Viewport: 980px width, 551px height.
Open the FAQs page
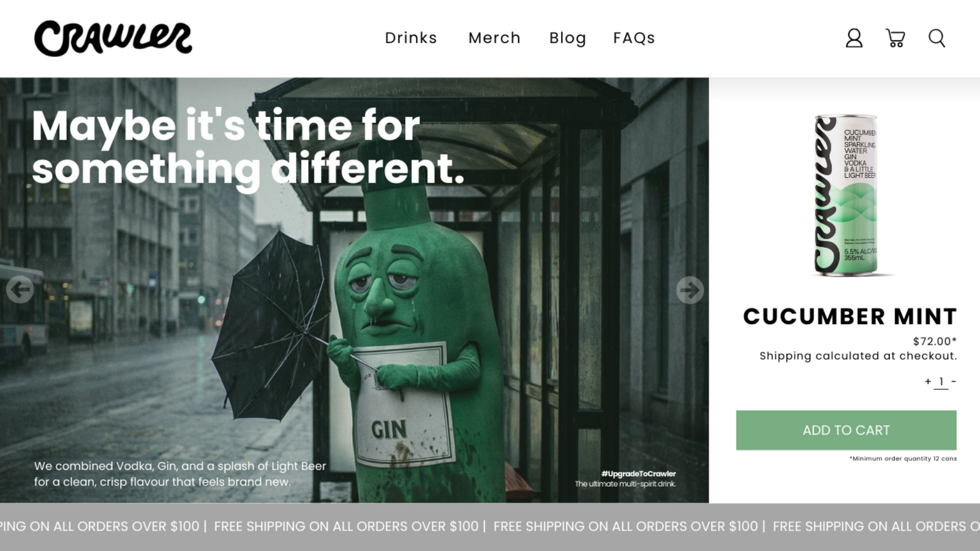point(634,38)
